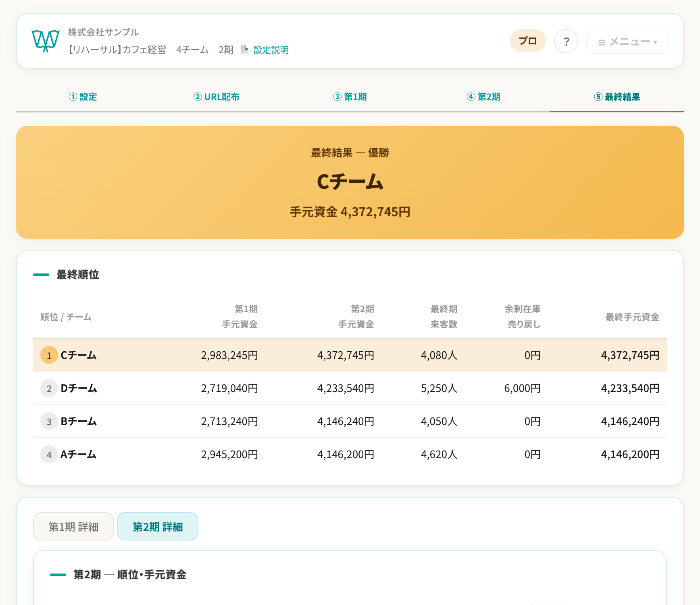Click Aチーム first period funds 2,945,200円
This screenshot has height=605, width=700.
[x=229, y=454]
